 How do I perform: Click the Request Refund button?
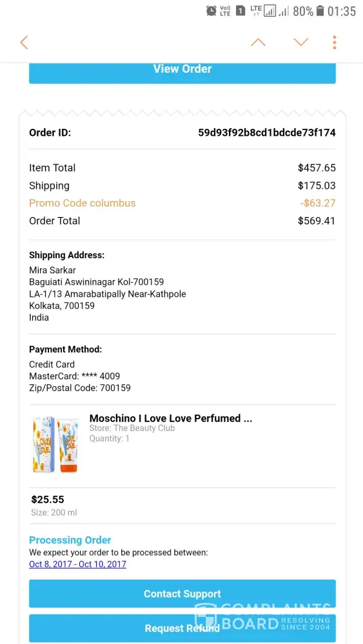182,628
